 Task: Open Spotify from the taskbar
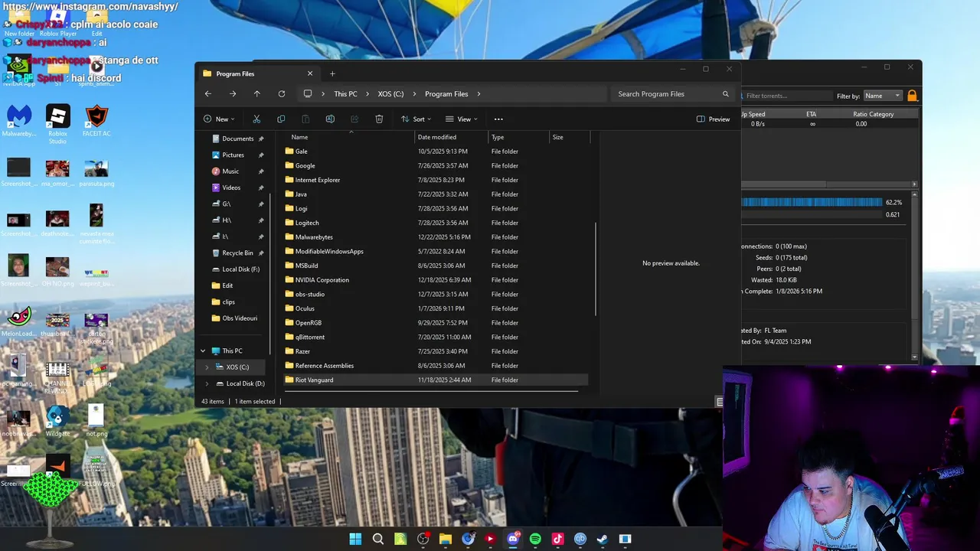point(535,539)
